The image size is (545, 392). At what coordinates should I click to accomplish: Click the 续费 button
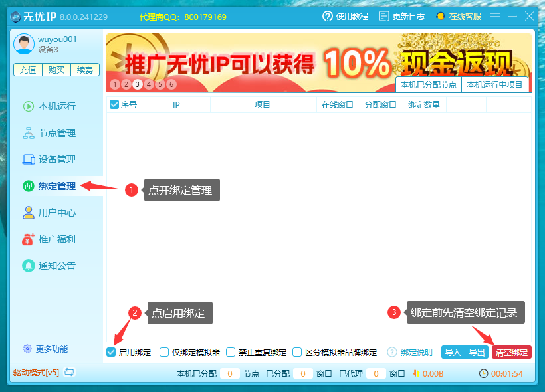(85, 70)
